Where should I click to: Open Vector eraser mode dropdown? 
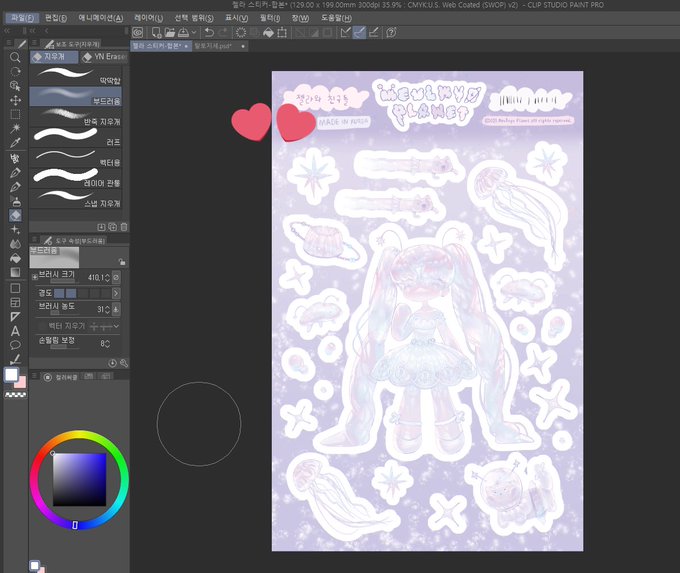pyautogui.click(x=116, y=326)
